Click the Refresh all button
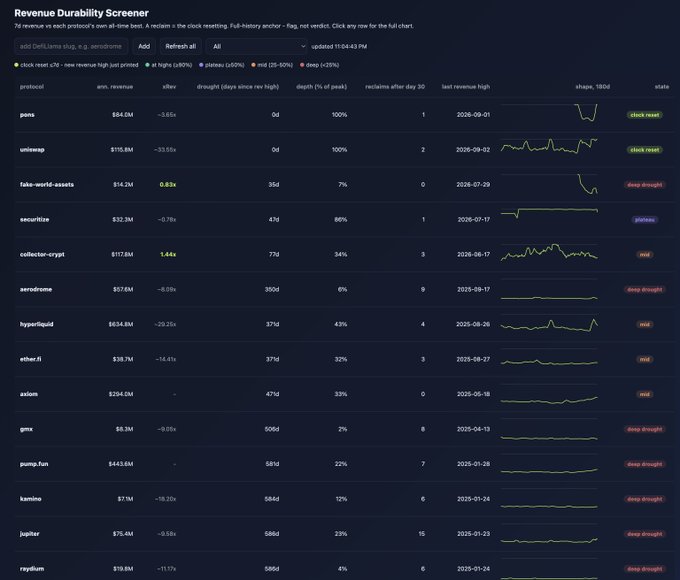The width and height of the screenshot is (680, 580). [180, 46]
